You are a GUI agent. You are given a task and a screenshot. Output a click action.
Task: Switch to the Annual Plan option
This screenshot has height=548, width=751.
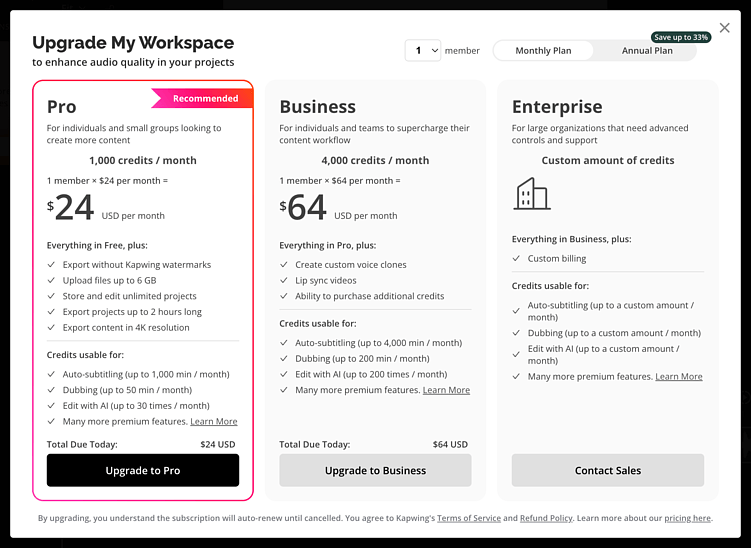647,50
